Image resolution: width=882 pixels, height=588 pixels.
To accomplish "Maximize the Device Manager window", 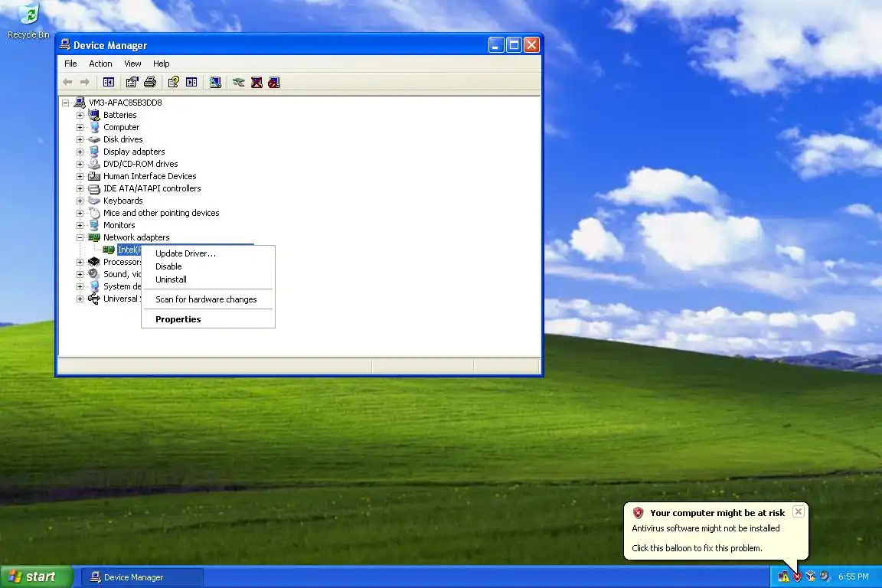I will [514, 45].
